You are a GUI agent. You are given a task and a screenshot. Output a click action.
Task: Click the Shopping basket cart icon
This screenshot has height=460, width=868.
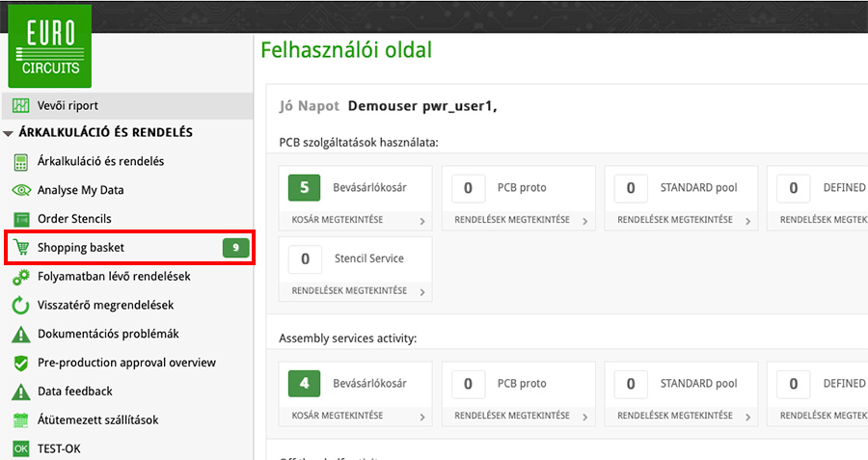pos(20,248)
